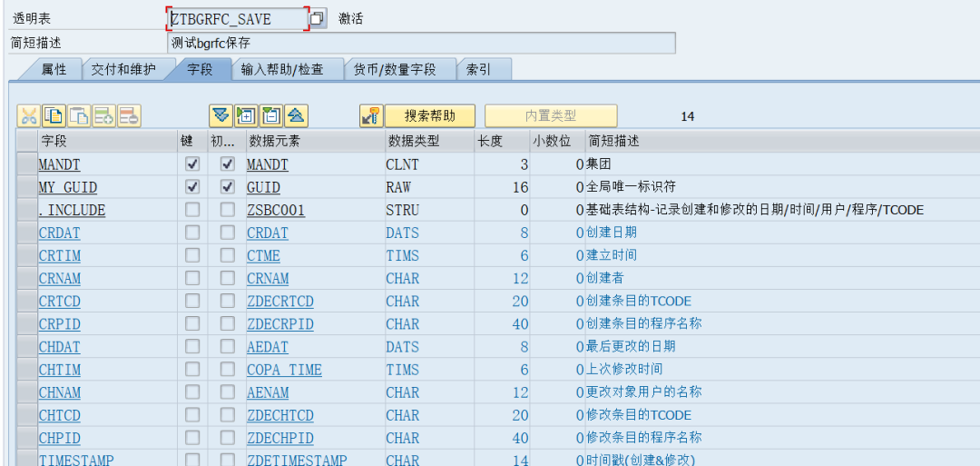Check the key checkbox for CRNAM

pyautogui.click(x=192, y=278)
